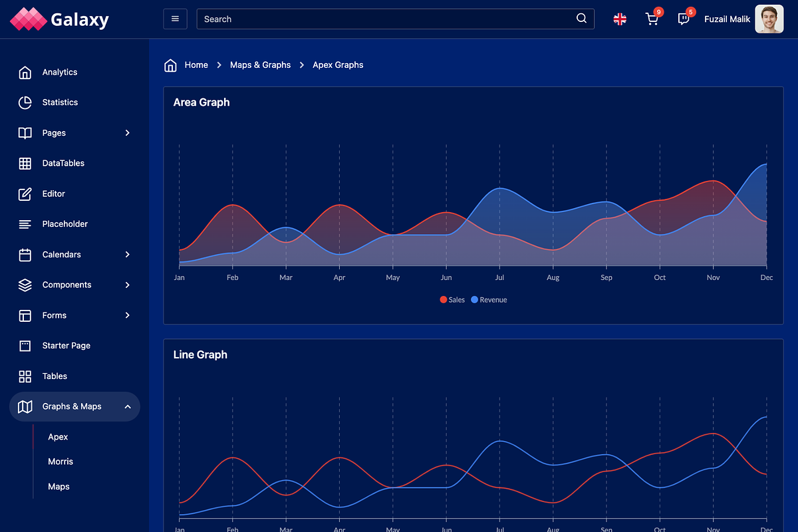This screenshot has height=532, width=798.
Task: Select the Apex submenu item
Action: point(58,437)
